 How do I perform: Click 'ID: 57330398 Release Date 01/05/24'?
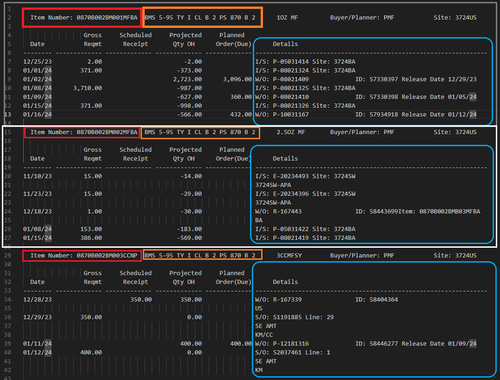tap(416, 97)
